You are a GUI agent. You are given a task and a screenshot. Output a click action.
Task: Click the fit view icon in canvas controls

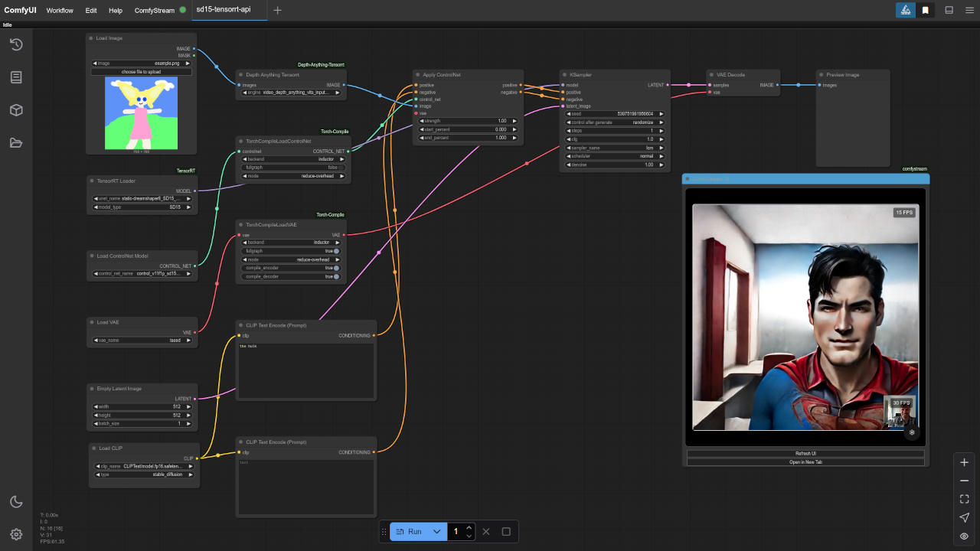[x=964, y=499]
